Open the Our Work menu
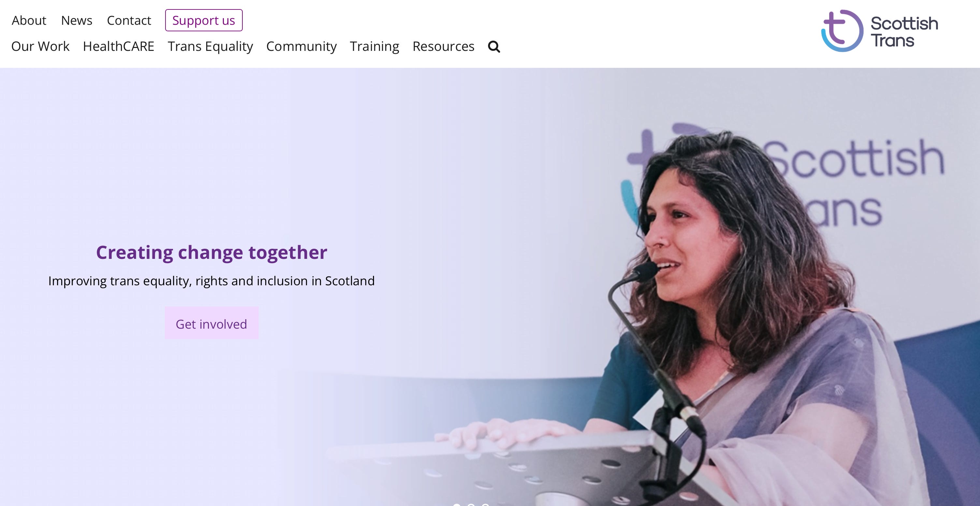The width and height of the screenshot is (980, 506). (x=40, y=46)
